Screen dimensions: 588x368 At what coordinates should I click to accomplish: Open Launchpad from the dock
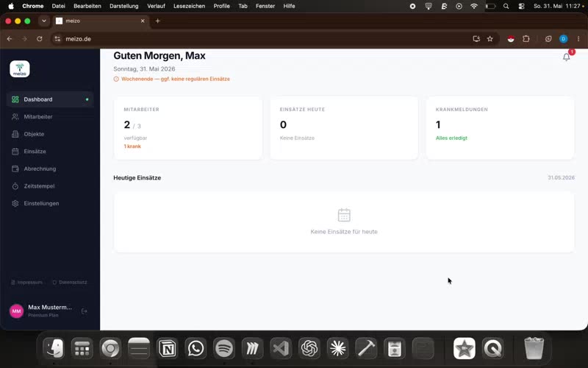pyautogui.click(x=82, y=348)
